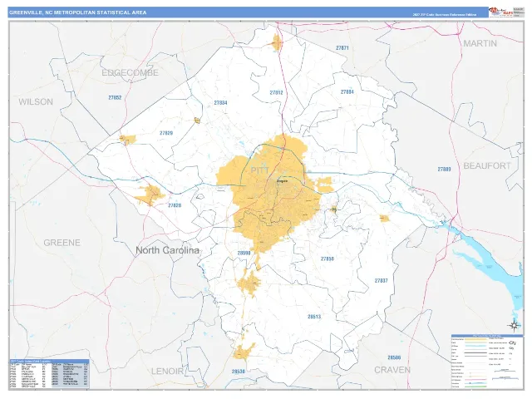Click ZIP code label 28590
The width and height of the screenshot is (532, 399).
click(244, 253)
